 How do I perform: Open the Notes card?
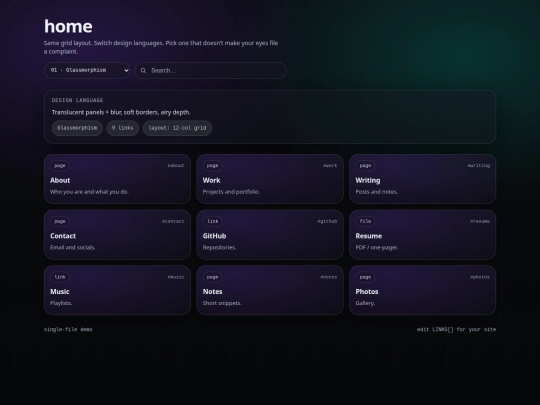click(270, 290)
